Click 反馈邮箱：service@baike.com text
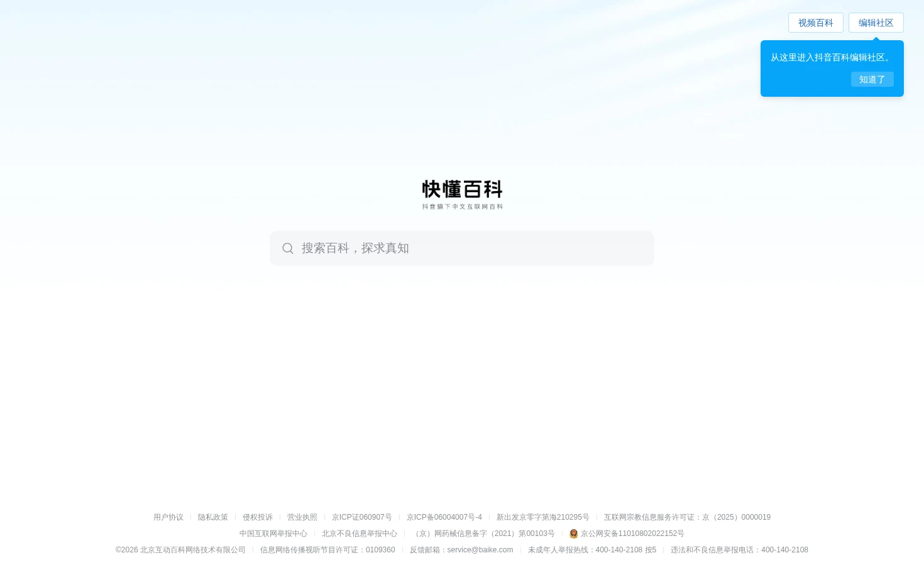The image size is (924, 580). (x=461, y=550)
